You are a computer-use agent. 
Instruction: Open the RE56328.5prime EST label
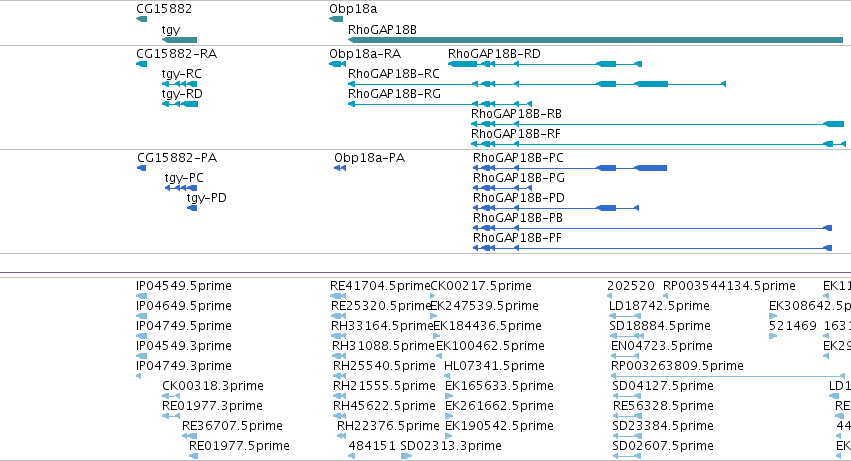664,407
